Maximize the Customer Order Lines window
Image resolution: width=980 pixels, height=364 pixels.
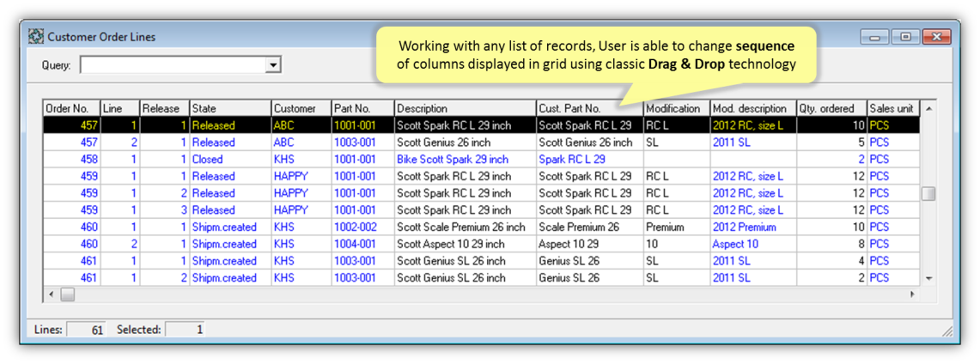[x=905, y=37]
